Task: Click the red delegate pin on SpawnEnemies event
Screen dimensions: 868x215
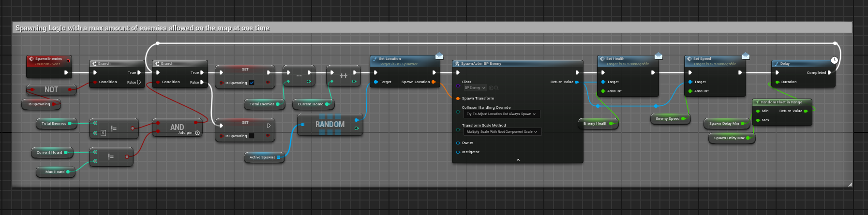Action: [68, 60]
